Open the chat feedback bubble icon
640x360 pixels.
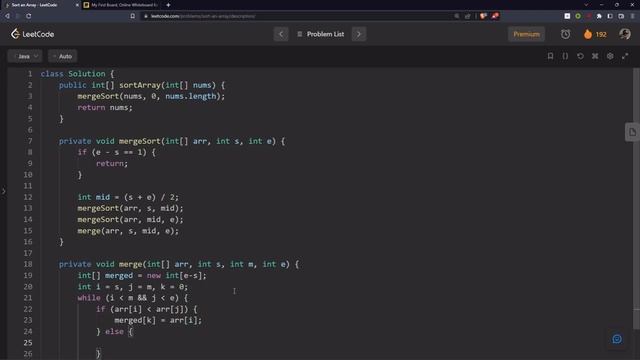pyautogui.click(x=617, y=339)
